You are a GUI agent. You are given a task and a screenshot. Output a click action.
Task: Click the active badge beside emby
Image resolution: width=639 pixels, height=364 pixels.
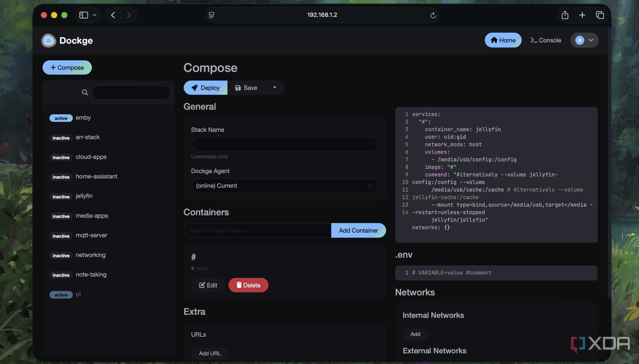[61, 118]
